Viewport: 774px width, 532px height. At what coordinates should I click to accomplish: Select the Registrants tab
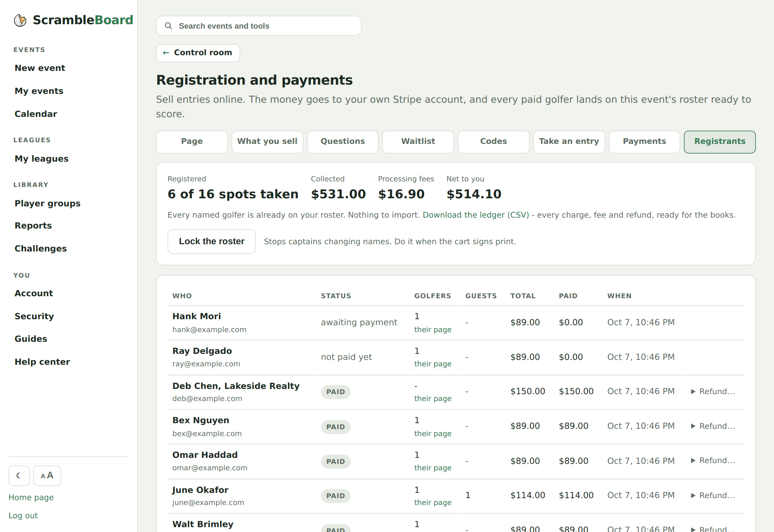(x=720, y=141)
